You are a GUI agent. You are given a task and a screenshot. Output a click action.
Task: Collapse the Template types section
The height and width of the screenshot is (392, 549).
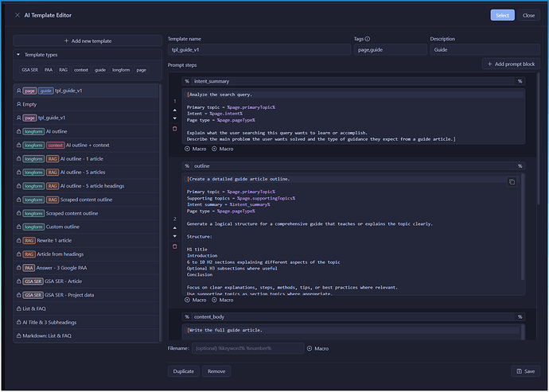(18, 55)
